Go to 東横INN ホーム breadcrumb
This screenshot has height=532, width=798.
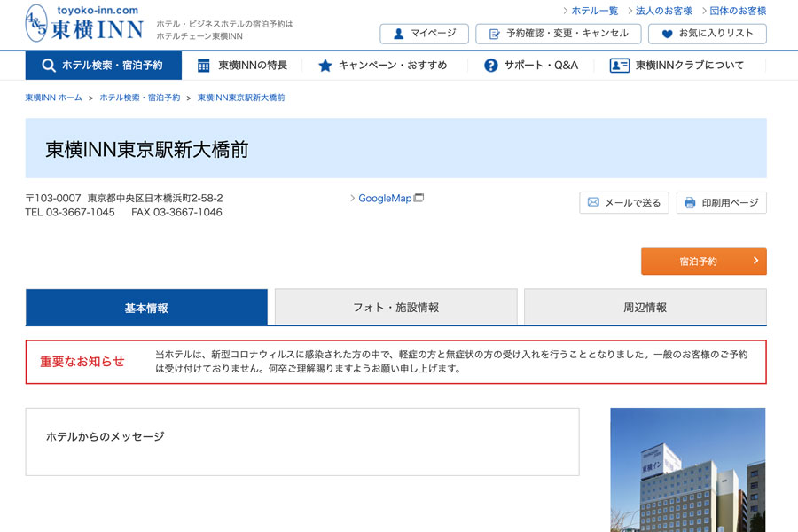tap(53, 98)
